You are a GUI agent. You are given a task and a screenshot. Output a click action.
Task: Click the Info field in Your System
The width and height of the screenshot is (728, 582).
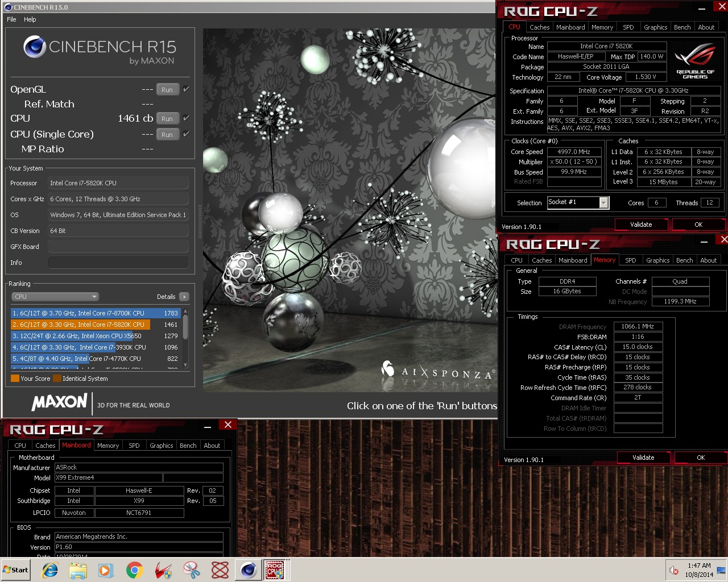point(118,263)
